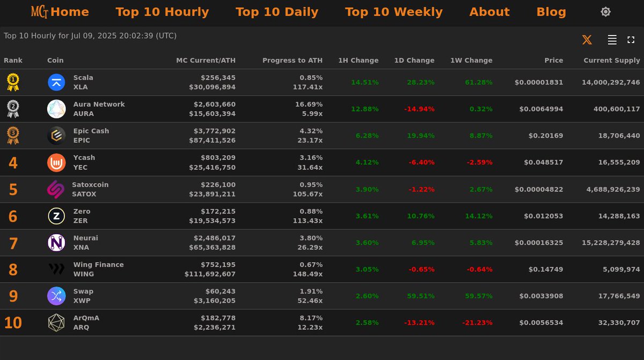Image resolution: width=644 pixels, height=360 pixels.
Task: Open the Ycash YEC coin name
Action: (x=84, y=162)
